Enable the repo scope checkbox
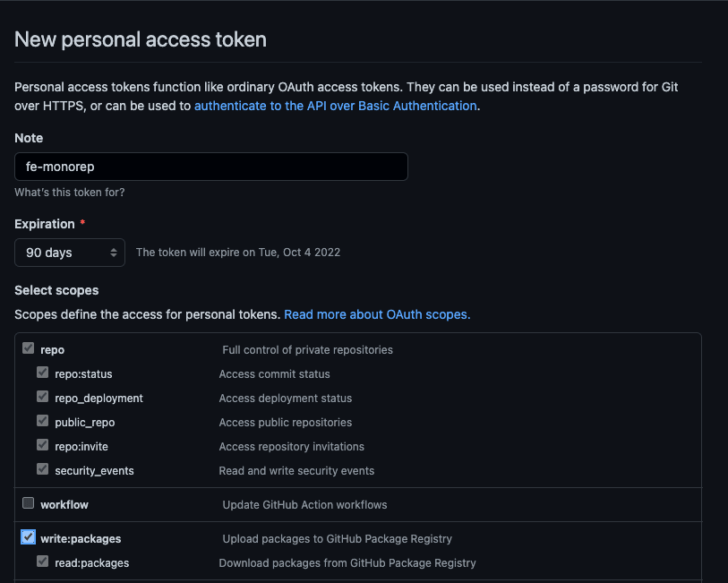The width and height of the screenshot is (728, 583). tap(28, 349)
